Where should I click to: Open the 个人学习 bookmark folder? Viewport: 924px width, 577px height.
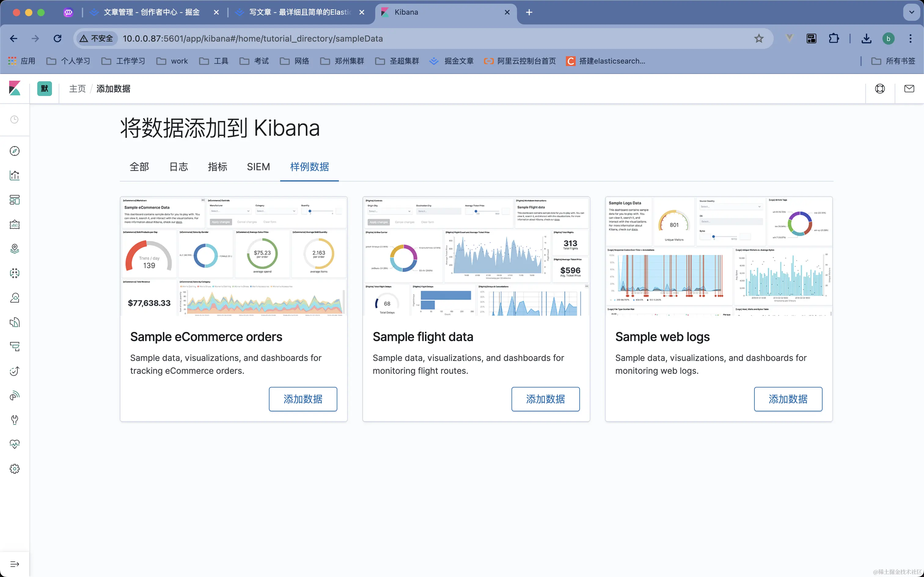(68, 61)
